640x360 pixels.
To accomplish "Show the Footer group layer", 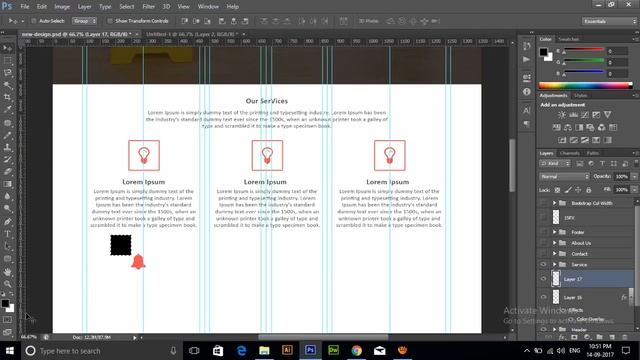I will 543,232.
